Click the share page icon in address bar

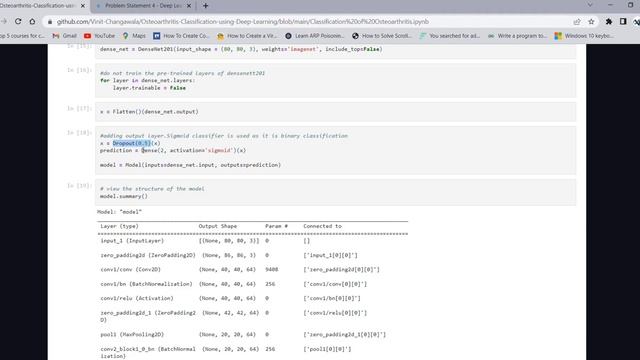[x=577, y=22]
